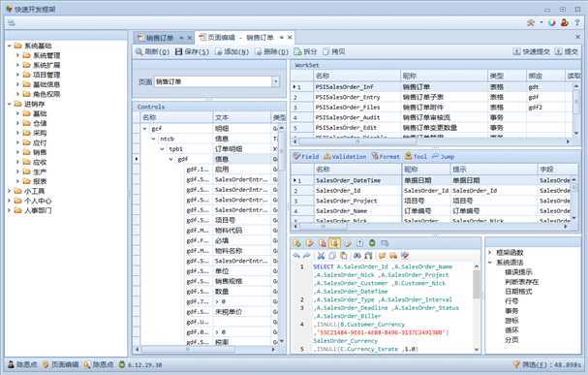Collapse the 进销存 tree folder
588x375 pixels.
9,104
